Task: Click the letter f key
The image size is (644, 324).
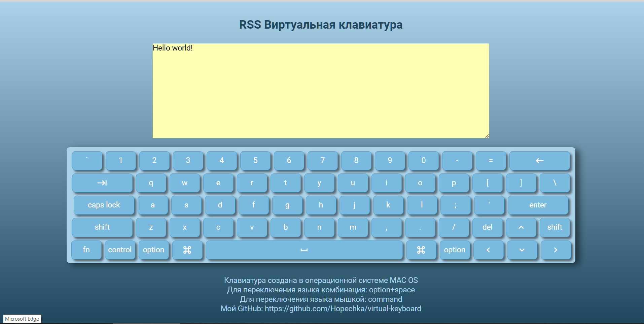Action: pyautogui.click(x=253, y=205)
